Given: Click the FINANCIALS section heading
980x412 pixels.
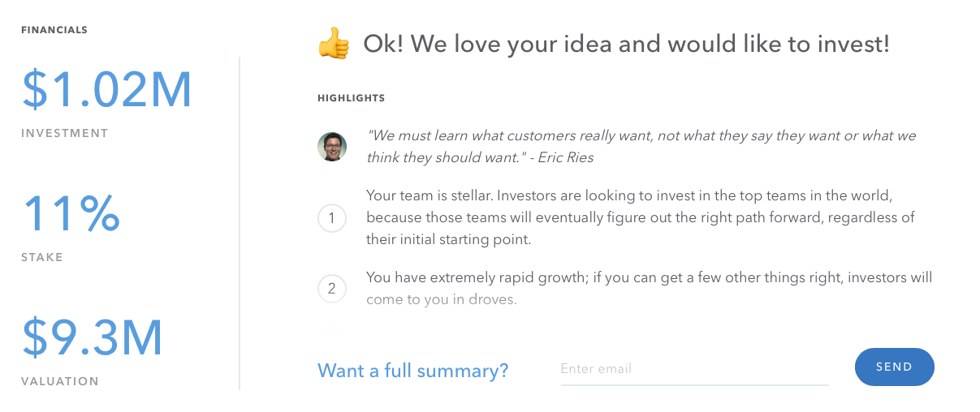Looking at the screenshot, I should click(54, 30).
